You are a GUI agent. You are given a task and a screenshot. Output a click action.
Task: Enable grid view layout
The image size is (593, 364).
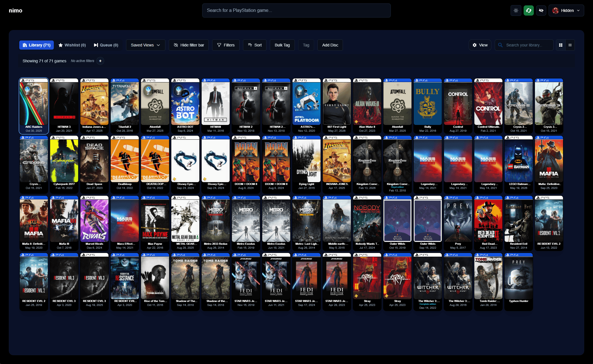click(561, 45)
